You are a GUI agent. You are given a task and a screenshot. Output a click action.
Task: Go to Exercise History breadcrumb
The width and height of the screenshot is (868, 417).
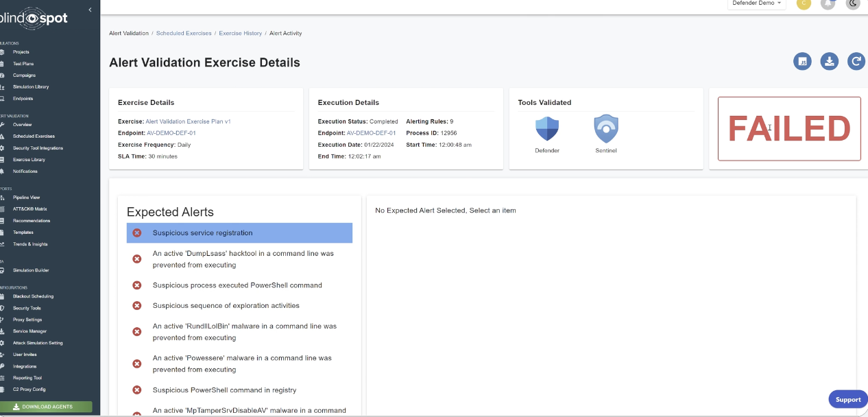240,33
